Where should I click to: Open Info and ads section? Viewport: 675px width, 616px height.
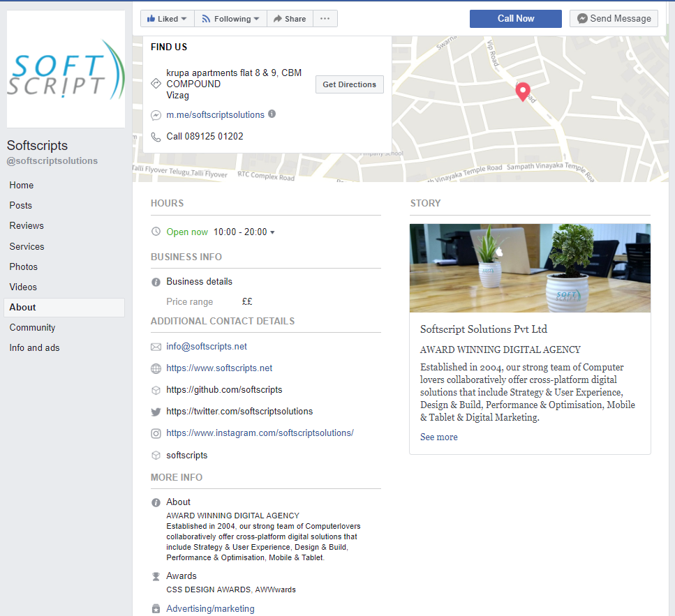[34, 347]
